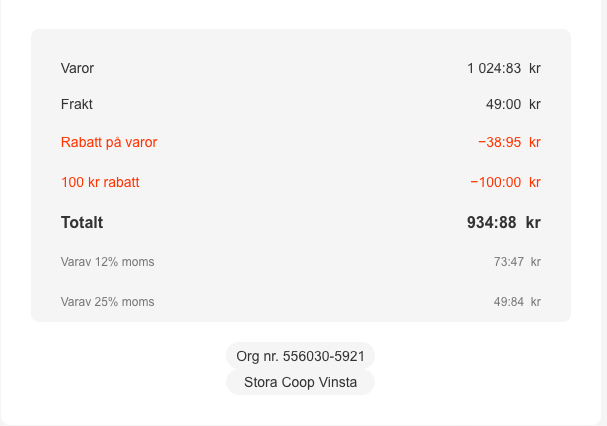Click the red Rabatt på varor label

pos(109,142)
